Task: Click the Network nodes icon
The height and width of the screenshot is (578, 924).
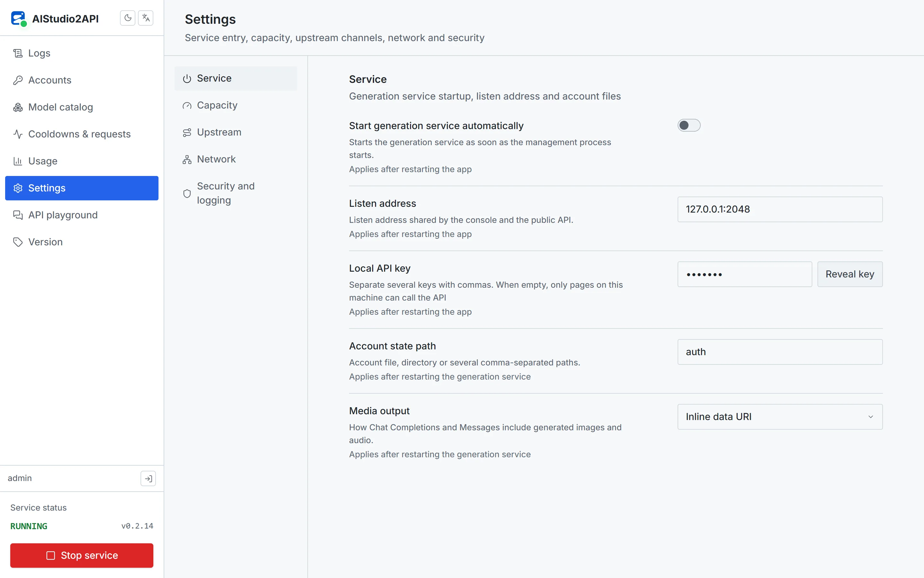Action: pos(187,159)
